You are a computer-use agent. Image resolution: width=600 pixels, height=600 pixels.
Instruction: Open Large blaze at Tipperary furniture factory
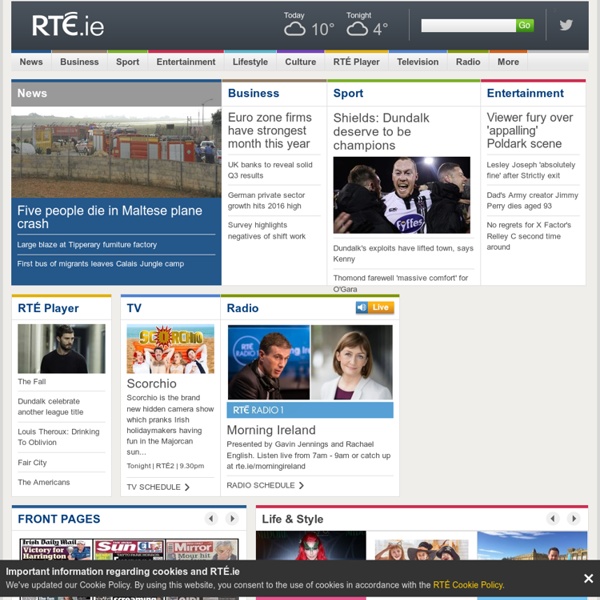click(87, 245)
